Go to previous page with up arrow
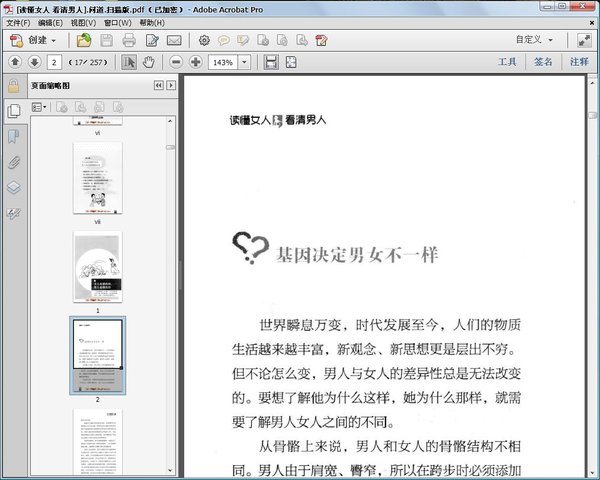The image size is (600, 480). (15, 62)
